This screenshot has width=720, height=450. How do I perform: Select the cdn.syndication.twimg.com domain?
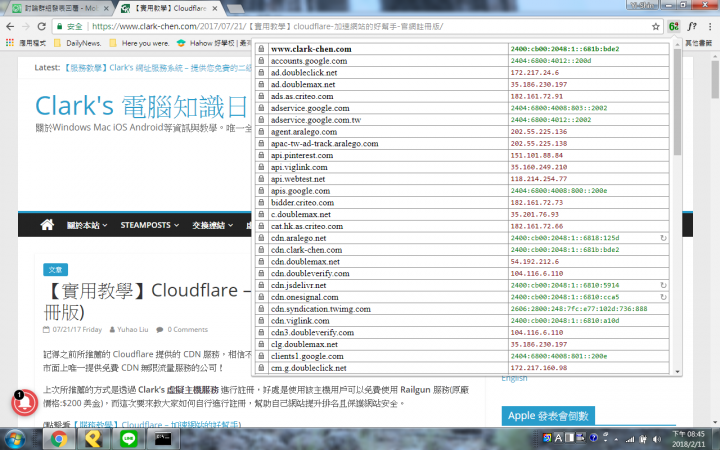coord(321,309)
